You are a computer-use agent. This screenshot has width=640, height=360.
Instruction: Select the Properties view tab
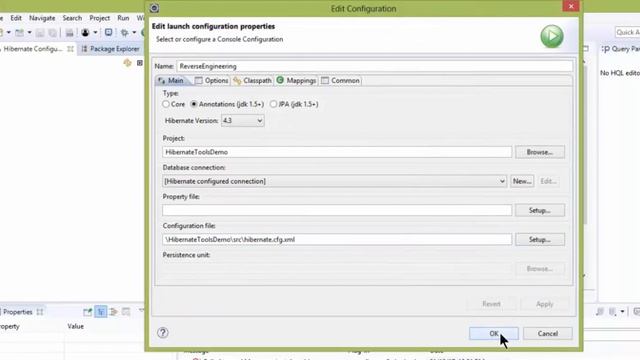coord(18,312)
